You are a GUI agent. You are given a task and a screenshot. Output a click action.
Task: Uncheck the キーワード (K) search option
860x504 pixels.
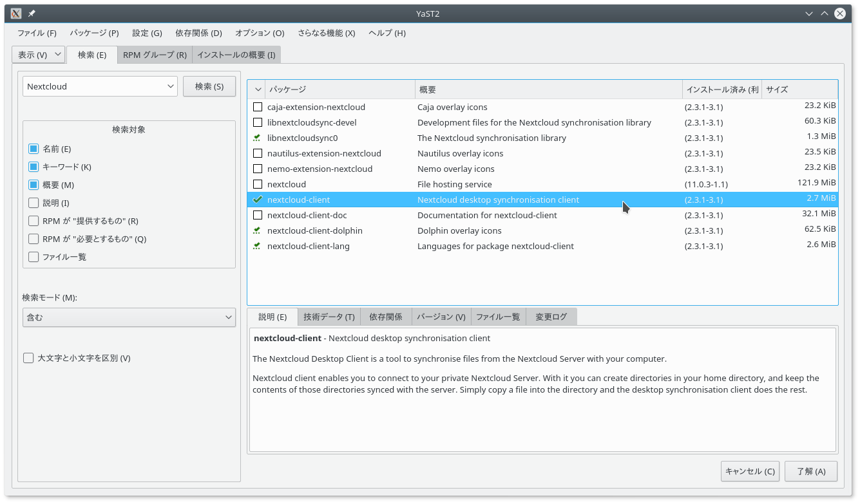pos(33,167)
